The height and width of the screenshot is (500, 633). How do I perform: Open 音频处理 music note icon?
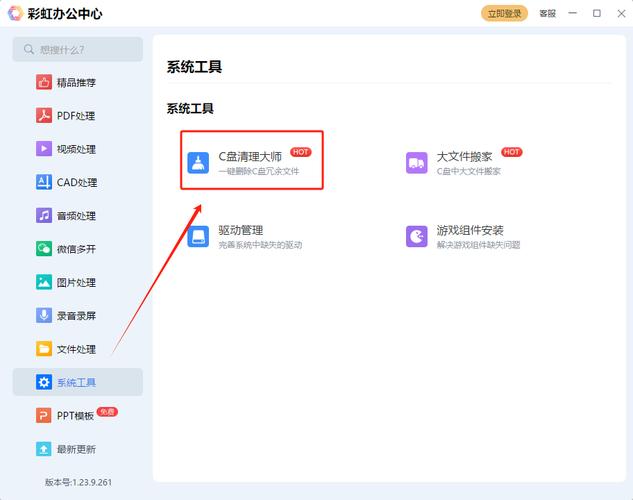tap(44, 216)
